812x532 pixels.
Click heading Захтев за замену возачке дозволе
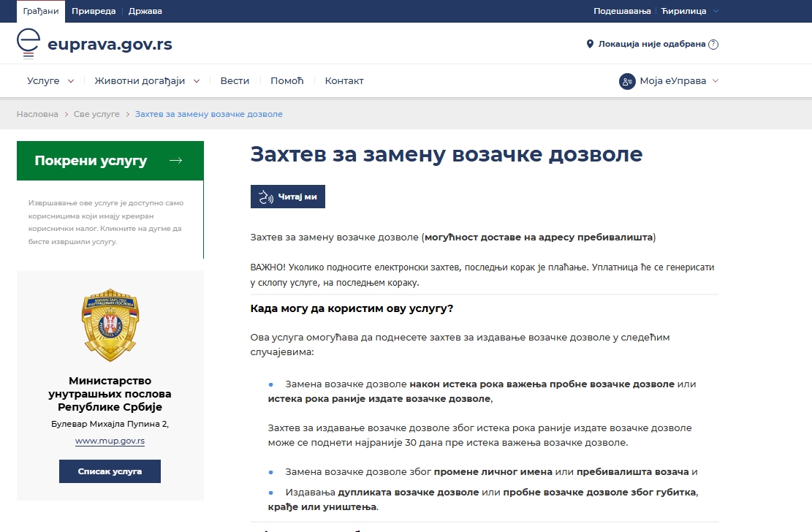[447, 154]
